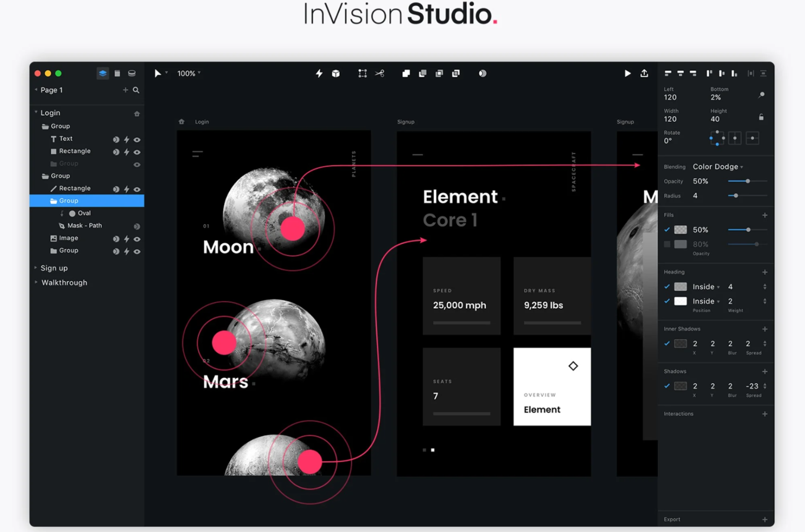Open the Page 1 selector
The image size is (805, 532).
[48, 90]
